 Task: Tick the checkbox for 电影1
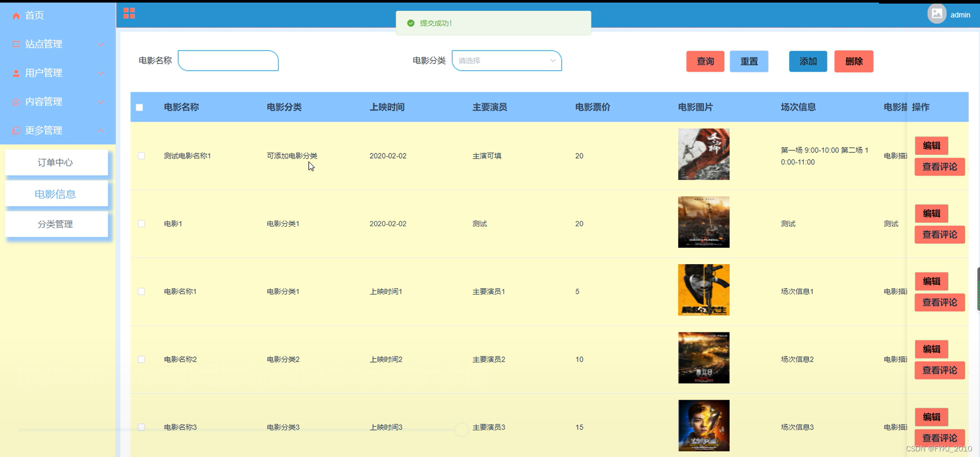tap(142, 224)
